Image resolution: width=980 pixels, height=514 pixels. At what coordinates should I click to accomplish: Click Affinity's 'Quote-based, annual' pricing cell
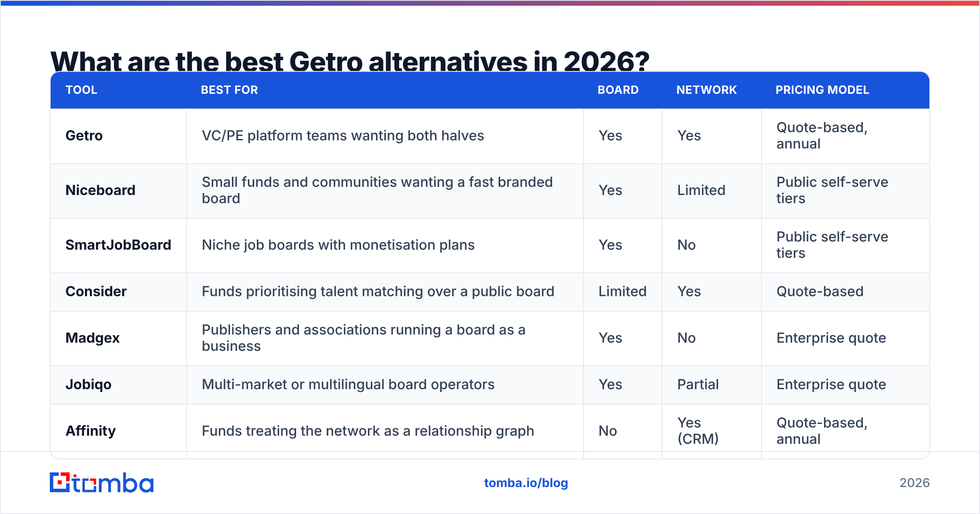[822, 431]
